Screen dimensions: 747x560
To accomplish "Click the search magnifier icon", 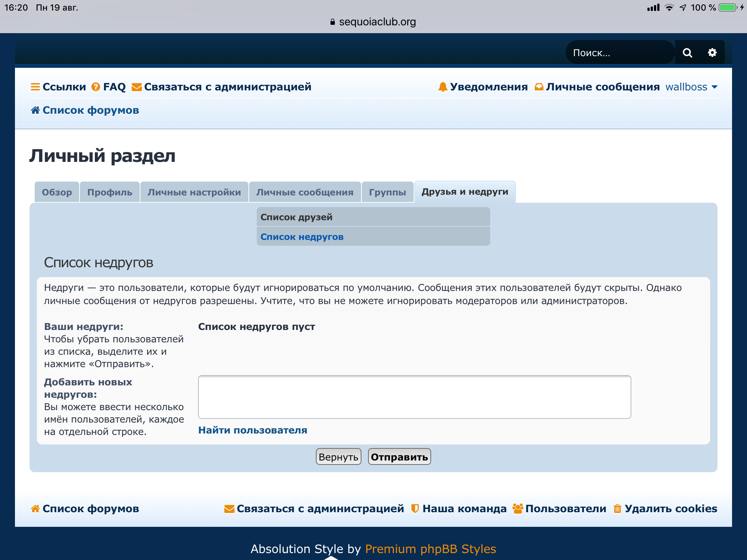I will [x=687, y=53].
